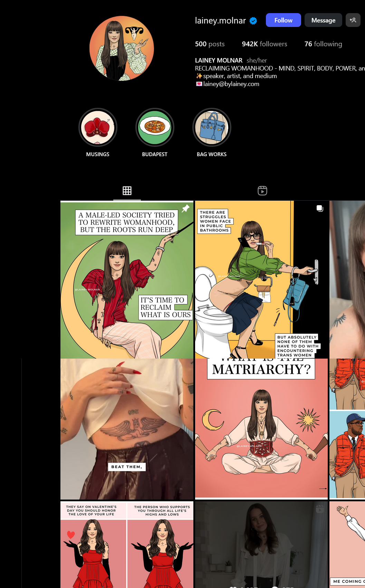This screenshot has height=588, width=365.
Task: Click the pin icon on the first post
Action: pyautogui.click(x=186, y=208)
